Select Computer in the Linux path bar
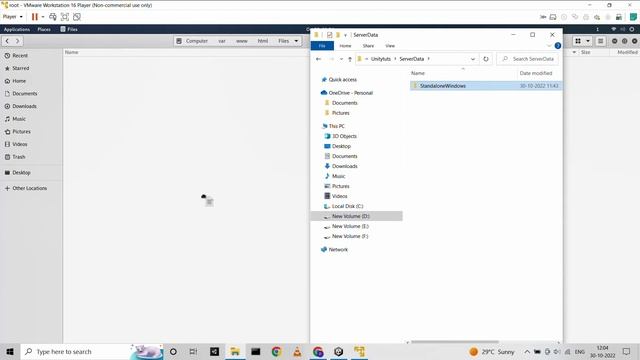The width and height of the screenshot is (640, 360). tap(192, 41)
